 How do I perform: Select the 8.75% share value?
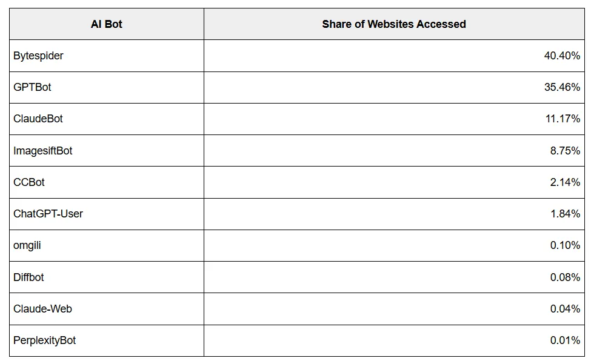click(x=565, y=151)
